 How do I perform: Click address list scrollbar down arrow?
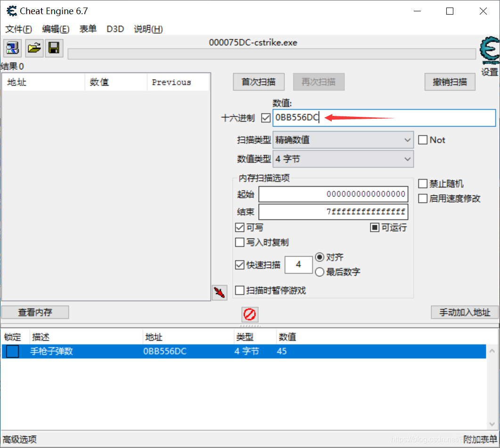[x=492, y=424]
